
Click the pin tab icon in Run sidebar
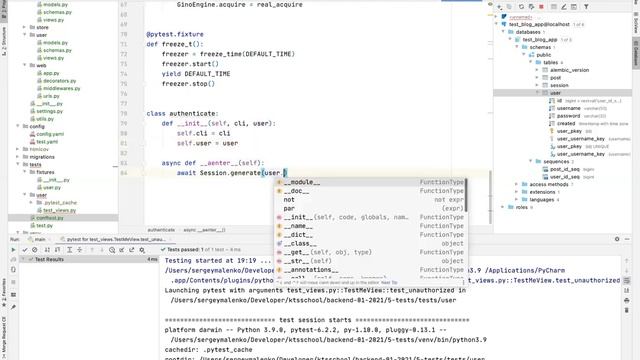click(13, 307)
